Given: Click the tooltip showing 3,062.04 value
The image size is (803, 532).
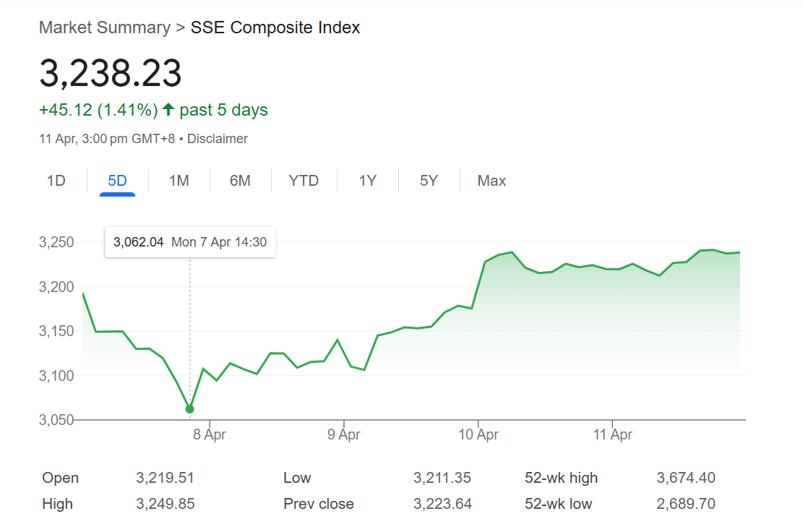Looking at the screenshot, I should tap(190, 242).
